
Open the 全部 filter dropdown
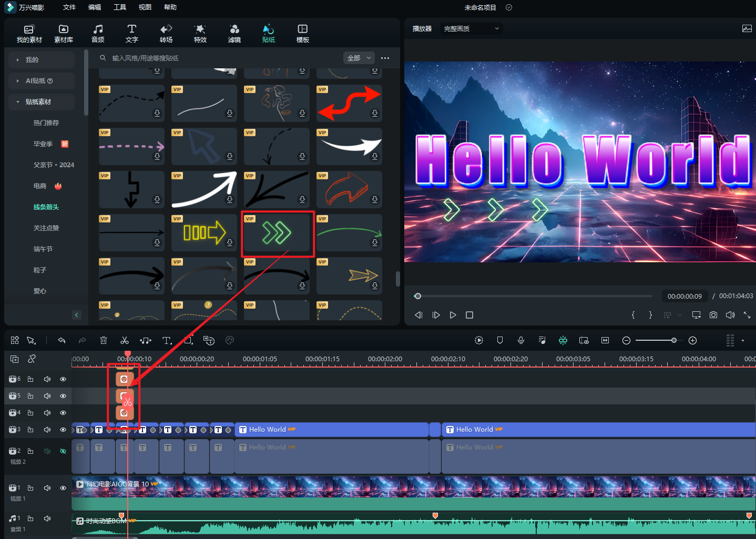point(359,58)
